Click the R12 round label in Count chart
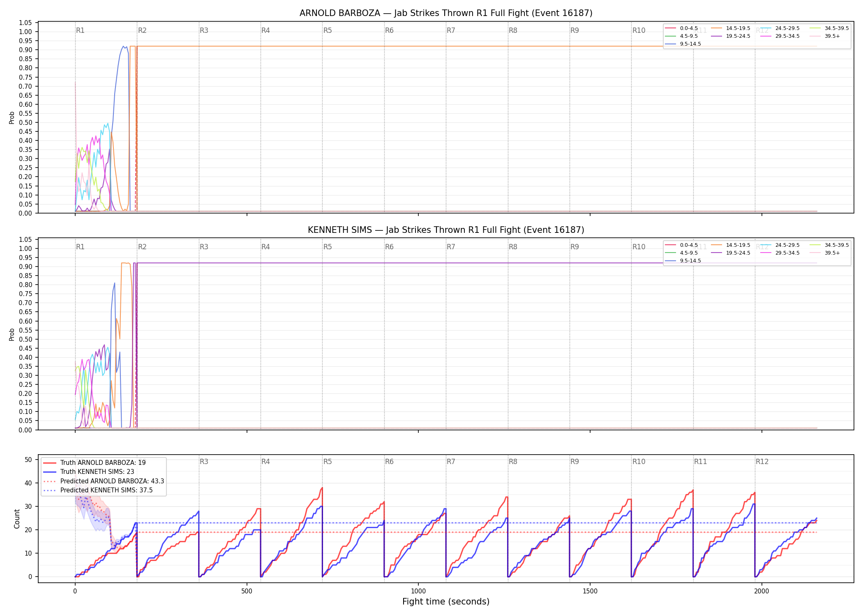 (x=762, y=462)
